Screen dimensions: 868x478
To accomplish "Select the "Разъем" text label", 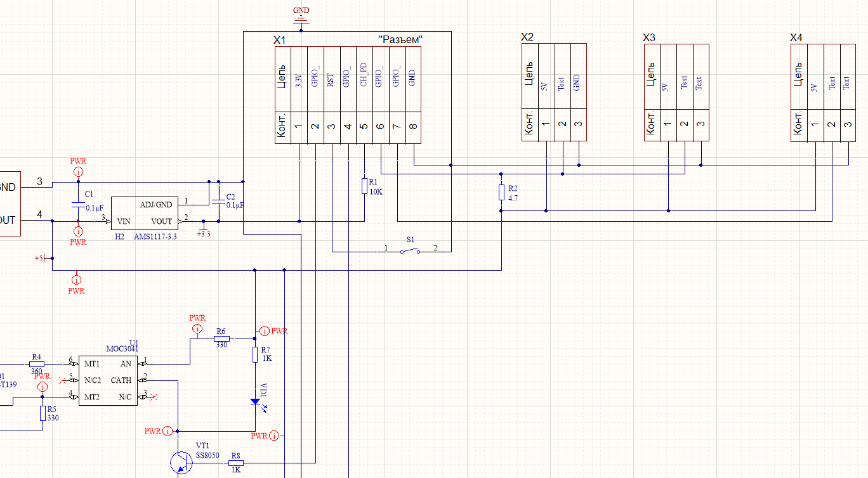I will click(x=400, y=39).
